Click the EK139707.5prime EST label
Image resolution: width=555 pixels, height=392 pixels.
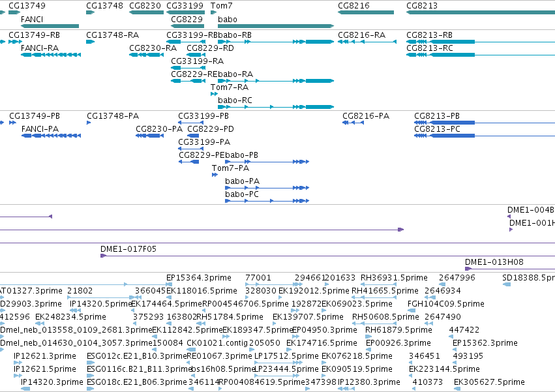[308, 317]
